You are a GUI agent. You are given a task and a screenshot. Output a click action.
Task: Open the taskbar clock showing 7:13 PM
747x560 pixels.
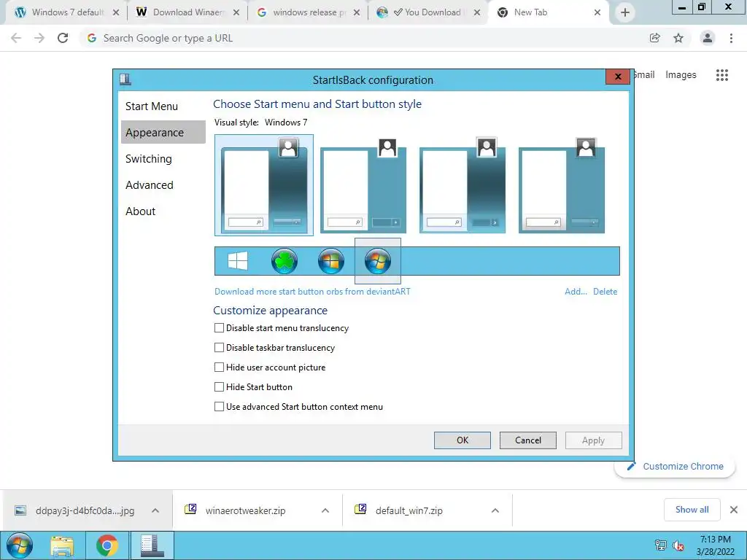point(716,545)
